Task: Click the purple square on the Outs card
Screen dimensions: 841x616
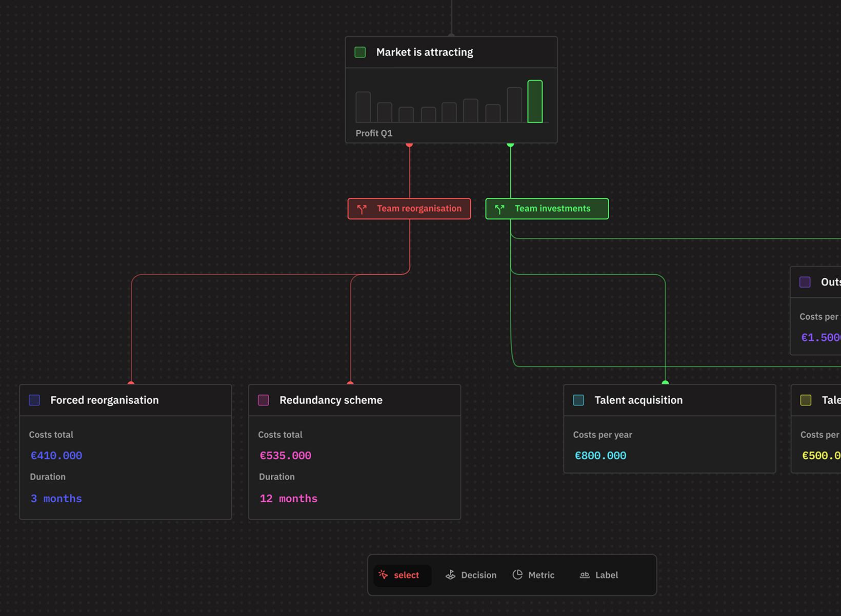Action: [805, 282]
